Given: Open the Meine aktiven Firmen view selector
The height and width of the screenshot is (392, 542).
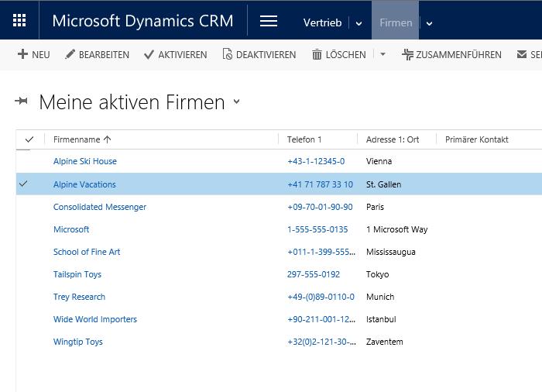Looking at the screenshot, I should (x=236, y=102).
